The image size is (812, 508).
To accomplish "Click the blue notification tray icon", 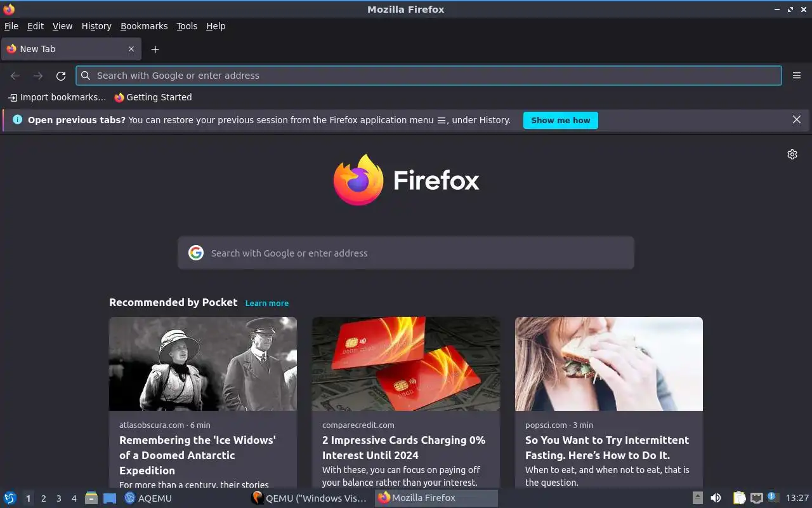I will [773, 497].
